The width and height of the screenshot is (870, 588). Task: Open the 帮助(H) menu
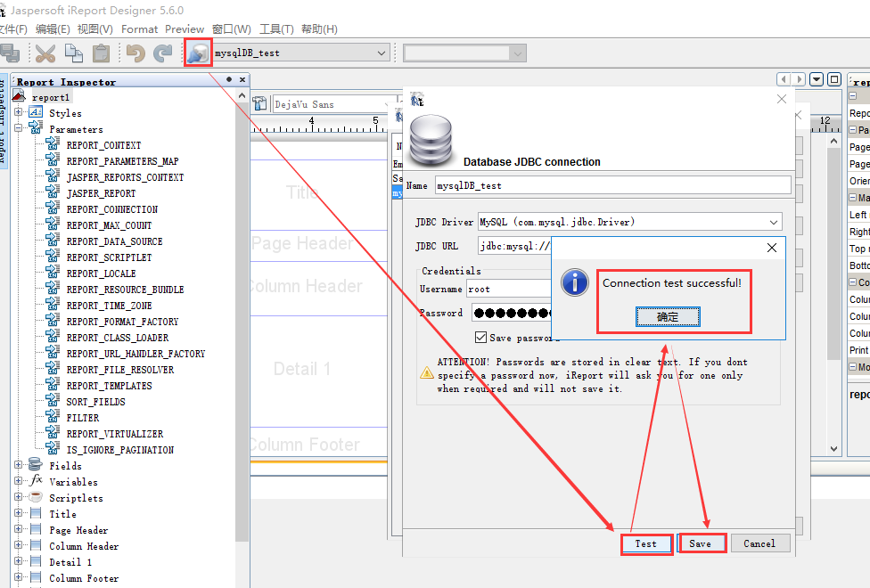319,29
